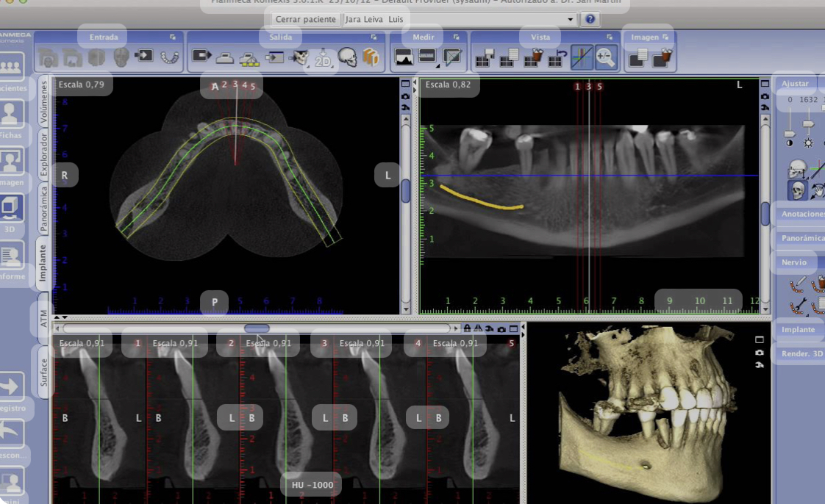Click the orange 3D model icon in Salida

pos(370,57)
